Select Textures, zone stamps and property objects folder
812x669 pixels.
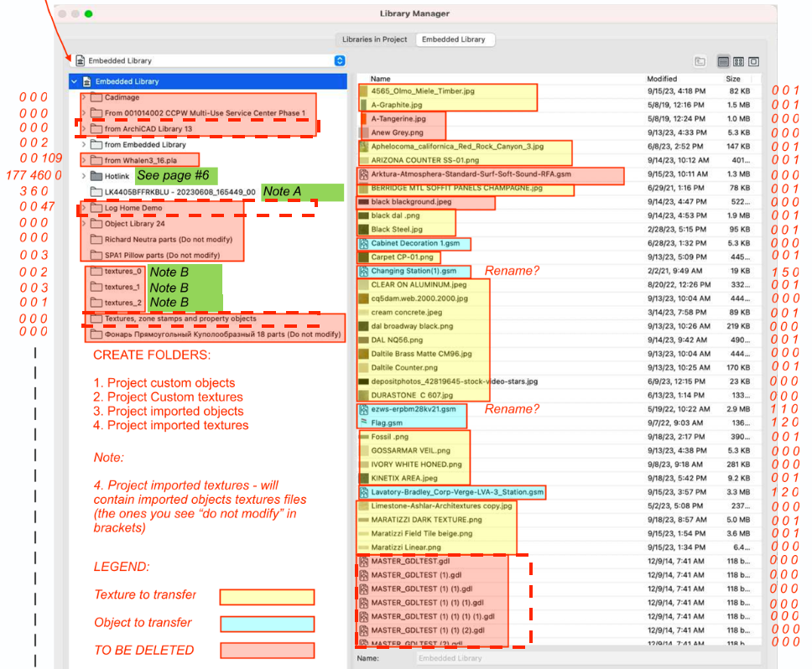pyautogui.click(x=174, y=319)
